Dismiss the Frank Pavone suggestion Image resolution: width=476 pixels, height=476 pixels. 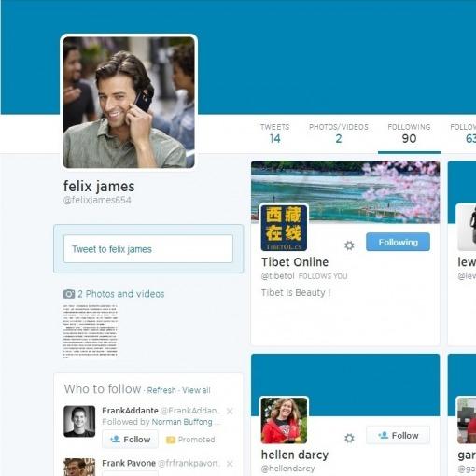point(230,464)
